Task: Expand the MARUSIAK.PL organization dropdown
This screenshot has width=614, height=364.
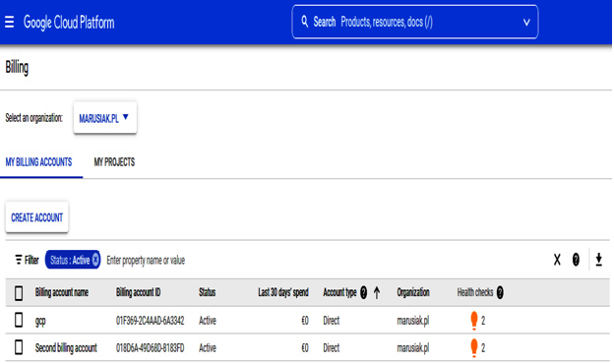Action: [x=105, y=118]
